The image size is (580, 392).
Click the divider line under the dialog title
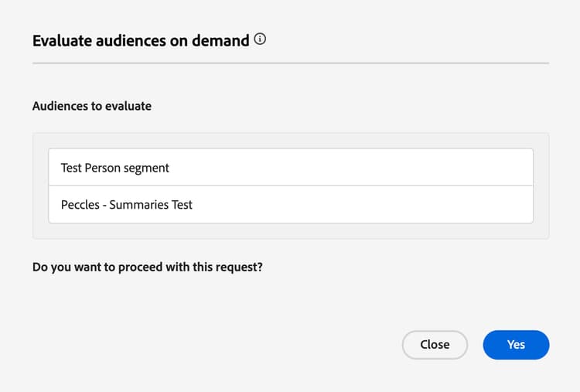pyautogui.click(x=290, y=63)
